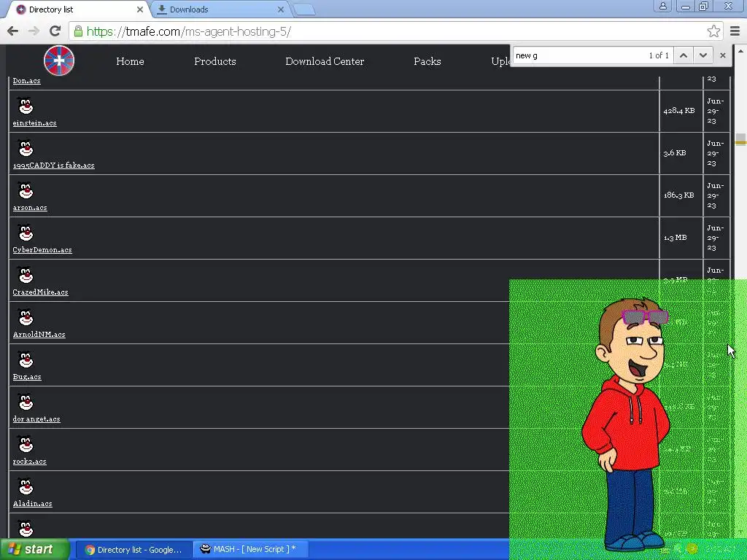The width and height of the screenshot is (747, 560).
Task: Click the address bar URL
Action: (189, 31)
